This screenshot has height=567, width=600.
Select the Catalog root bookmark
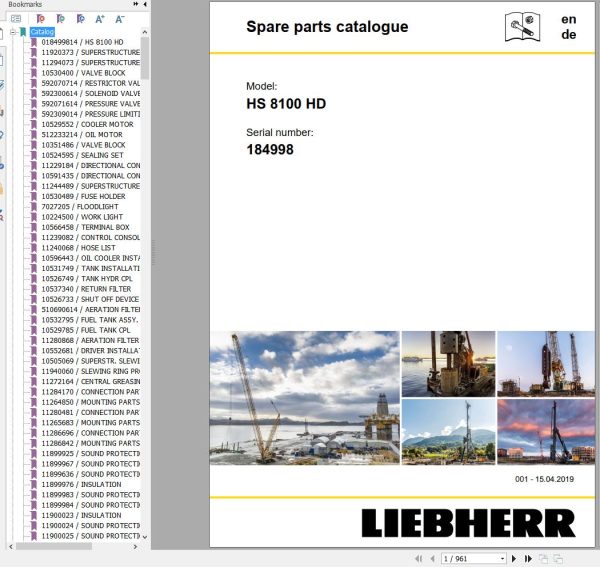tap(42, 32)
